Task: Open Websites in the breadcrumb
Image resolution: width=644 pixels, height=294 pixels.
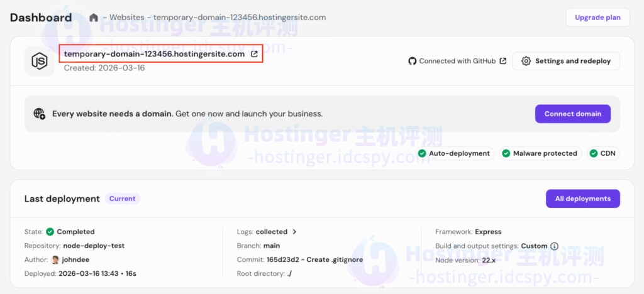Action: coord(127,18)
